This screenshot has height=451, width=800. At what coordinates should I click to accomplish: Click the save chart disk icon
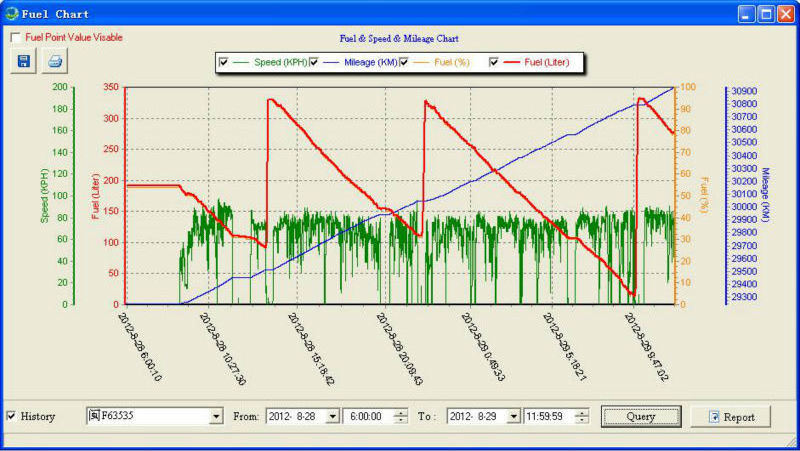pyautogui.click(x=23, y=61)
